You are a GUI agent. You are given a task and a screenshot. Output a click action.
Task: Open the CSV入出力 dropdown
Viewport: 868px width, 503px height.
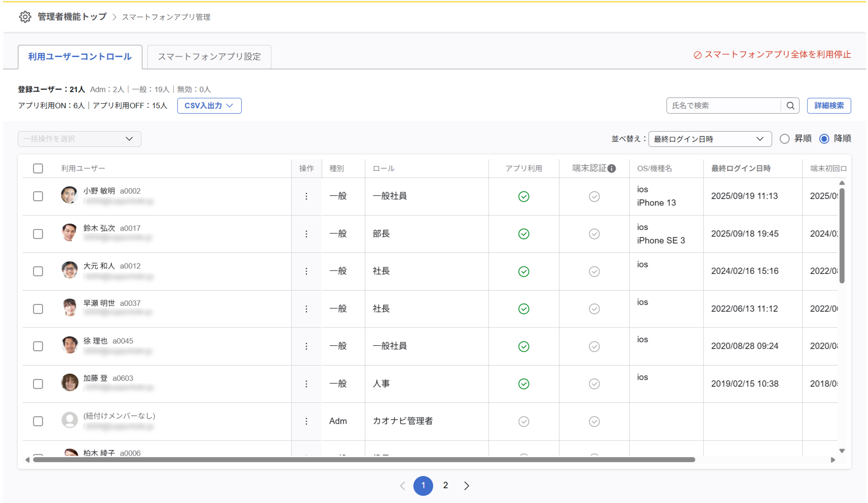209,106
